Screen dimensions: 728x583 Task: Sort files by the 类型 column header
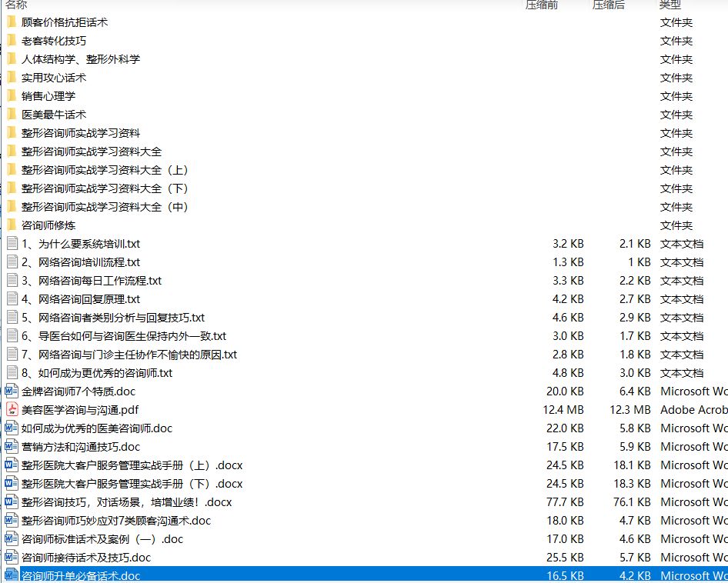pos(670,5)
